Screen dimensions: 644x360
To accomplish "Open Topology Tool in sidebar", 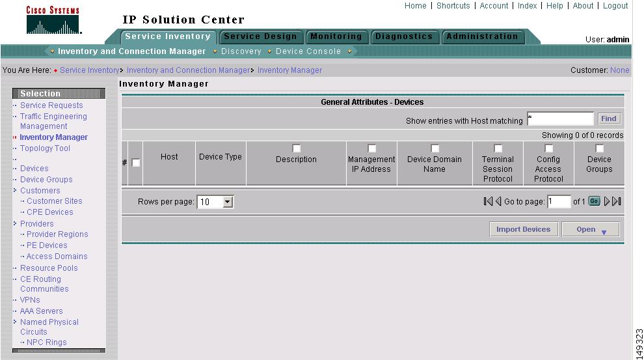I will point(45,148).
